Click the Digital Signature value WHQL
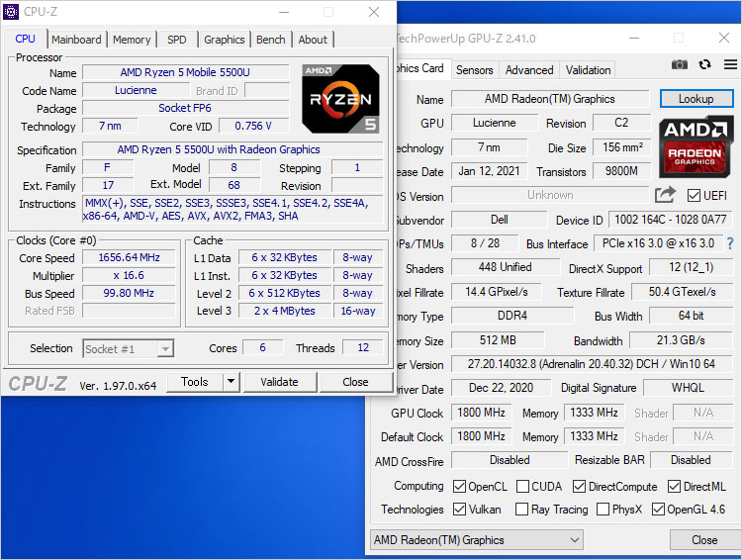742x560 pixels. pos(688,388)
